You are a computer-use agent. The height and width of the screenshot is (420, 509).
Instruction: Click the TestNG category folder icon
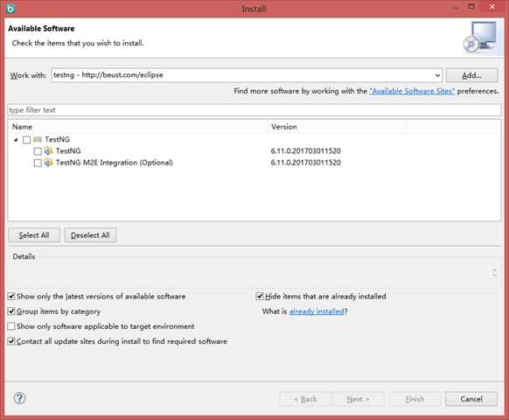(x=38, y=140)
